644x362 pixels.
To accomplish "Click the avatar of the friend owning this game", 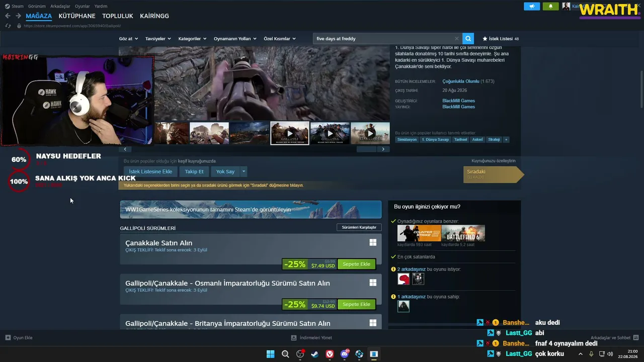I will click(404, 306).
